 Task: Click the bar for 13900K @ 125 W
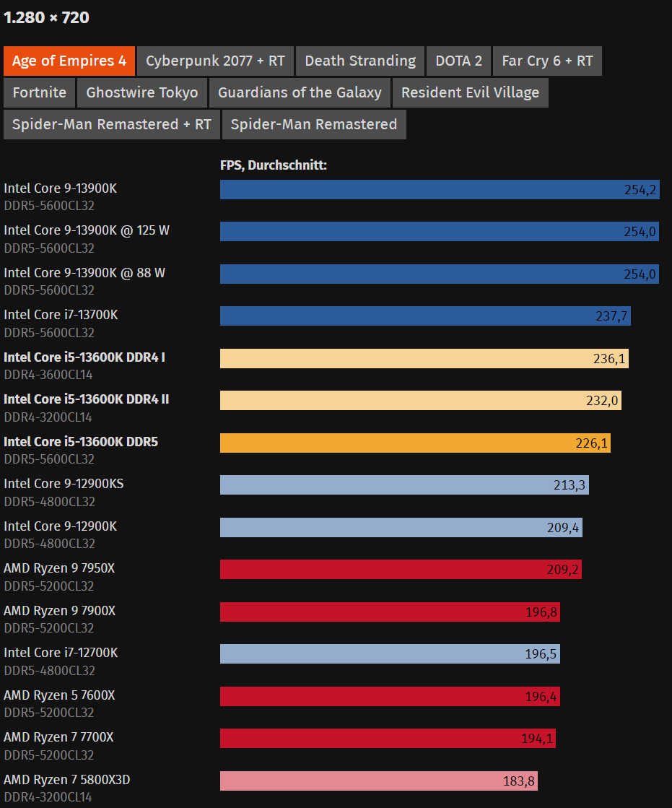click(x=440, y=231)
